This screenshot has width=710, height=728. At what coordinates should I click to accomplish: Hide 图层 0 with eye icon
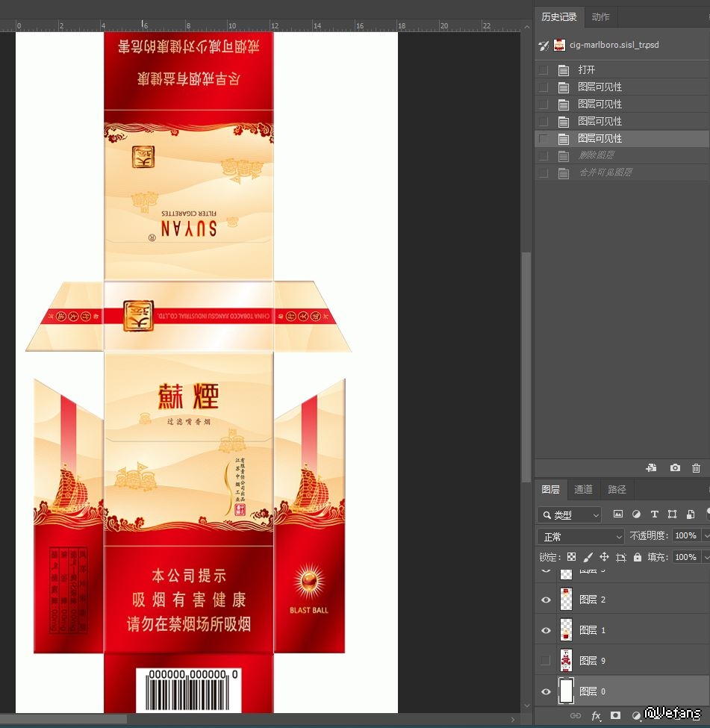546,691
